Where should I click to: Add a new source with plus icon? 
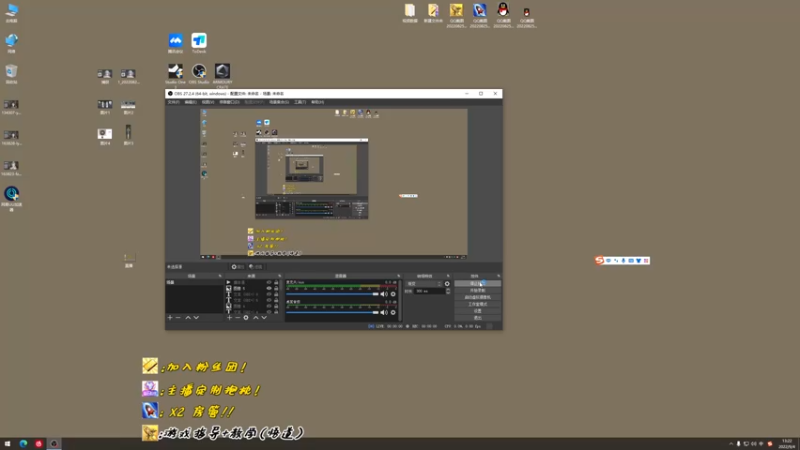[x=230, y=317]
